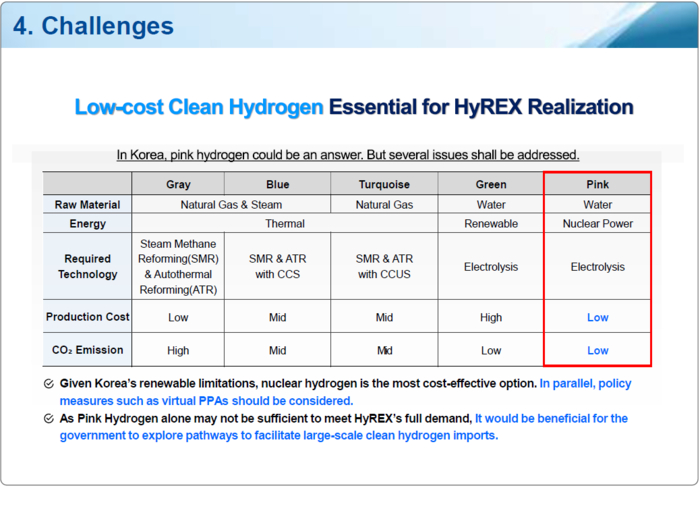Click the "Gray" column header
The height and width of the screenshot is (511, 700).
[x=178, y=184]
